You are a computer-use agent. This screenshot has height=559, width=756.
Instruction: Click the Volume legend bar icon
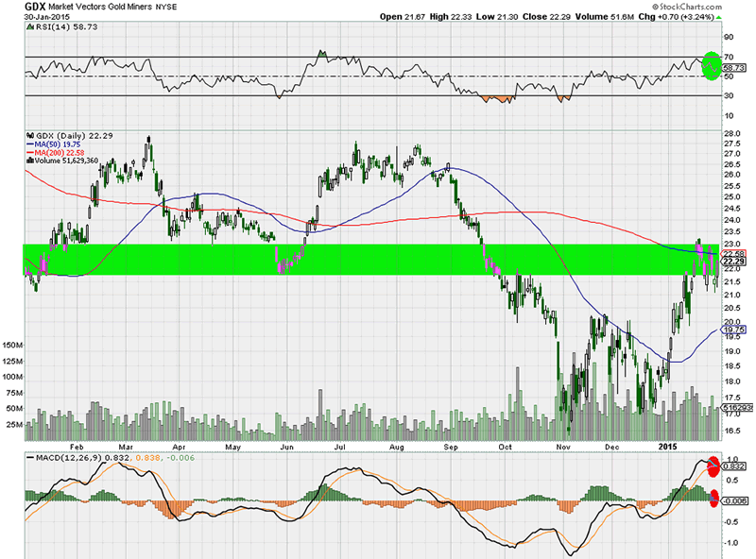pyautogui.click(x=29, y=161)
